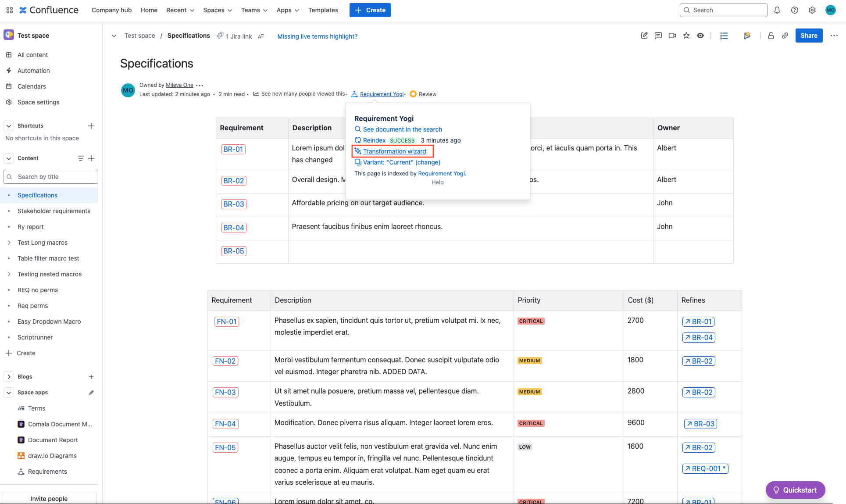
Task: Click the edit page pencil icon
Action: [644, 36]
